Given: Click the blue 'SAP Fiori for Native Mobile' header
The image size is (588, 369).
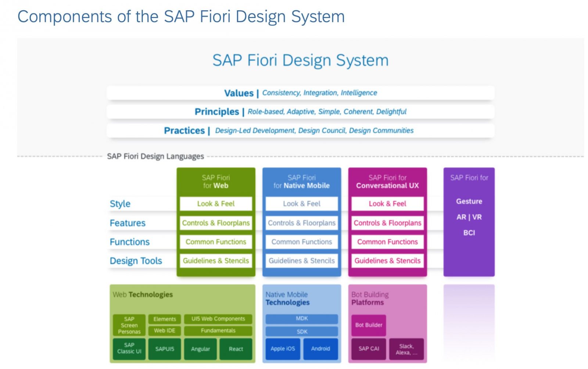Looking at the screenshot, I should click(x=301, y=182).
